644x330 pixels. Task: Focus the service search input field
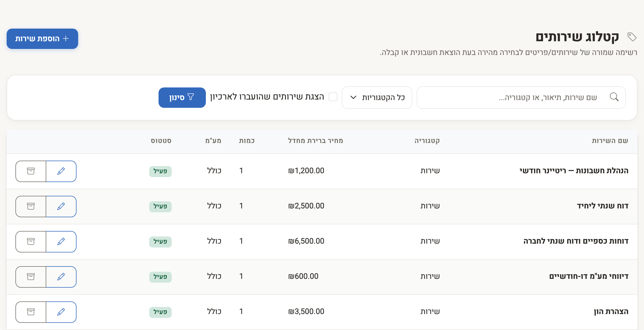(x=521, y=97)
